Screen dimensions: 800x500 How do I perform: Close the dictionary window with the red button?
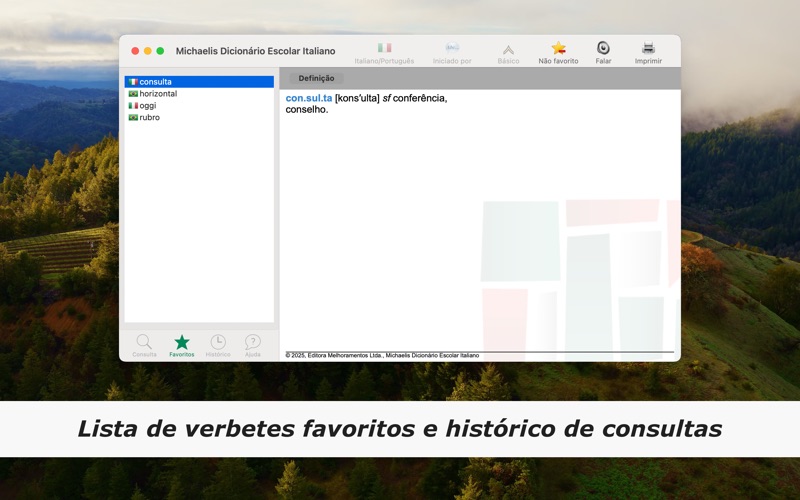point(135,51)
